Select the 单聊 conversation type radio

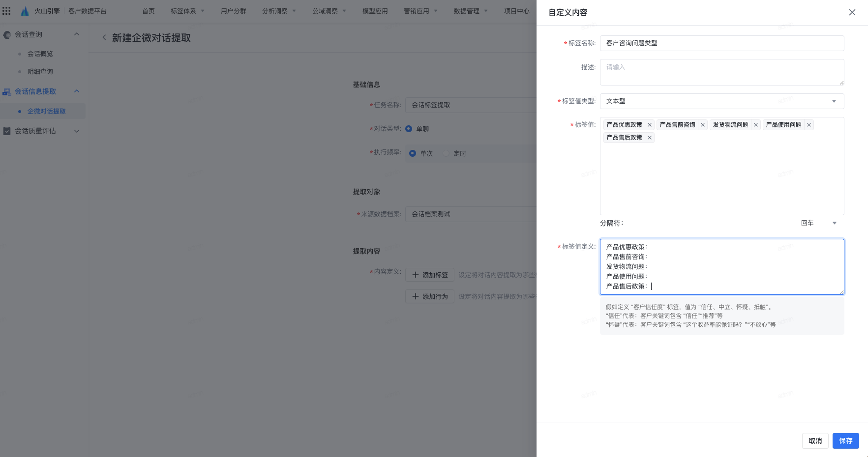(x=409, y=129)
